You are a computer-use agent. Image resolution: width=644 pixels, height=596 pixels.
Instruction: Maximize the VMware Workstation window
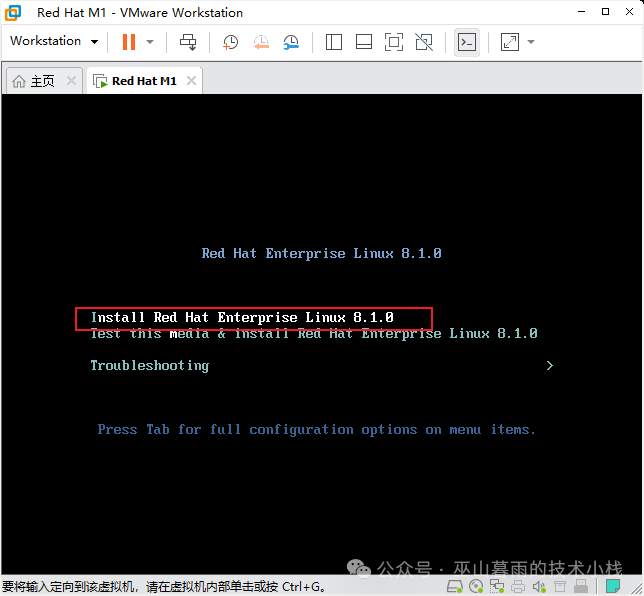(x=605, y=12)
